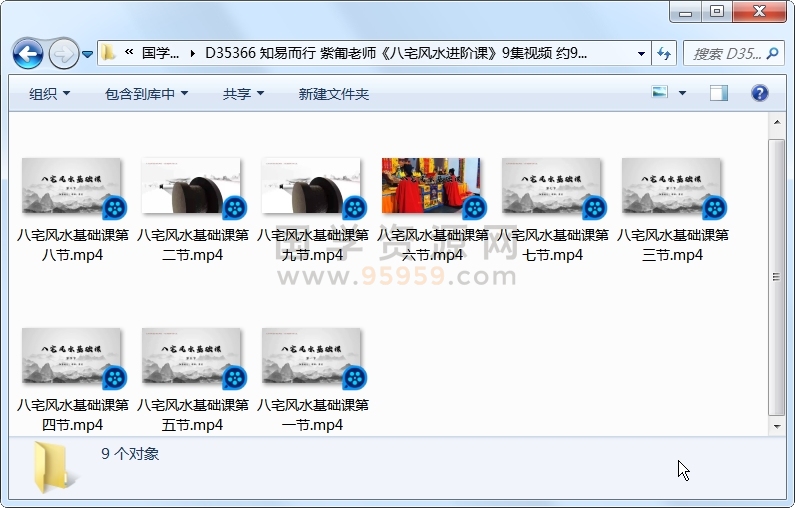Click the greyed Forward arrow button

63,53
